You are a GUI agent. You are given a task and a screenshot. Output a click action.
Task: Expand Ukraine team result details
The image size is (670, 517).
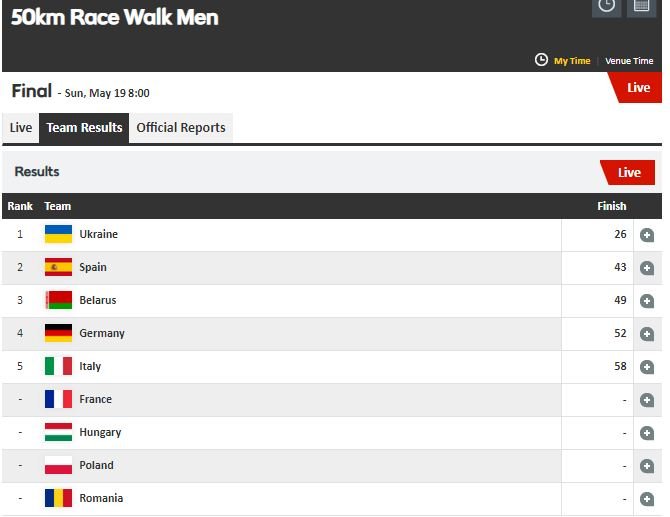[x=647, y=235]
